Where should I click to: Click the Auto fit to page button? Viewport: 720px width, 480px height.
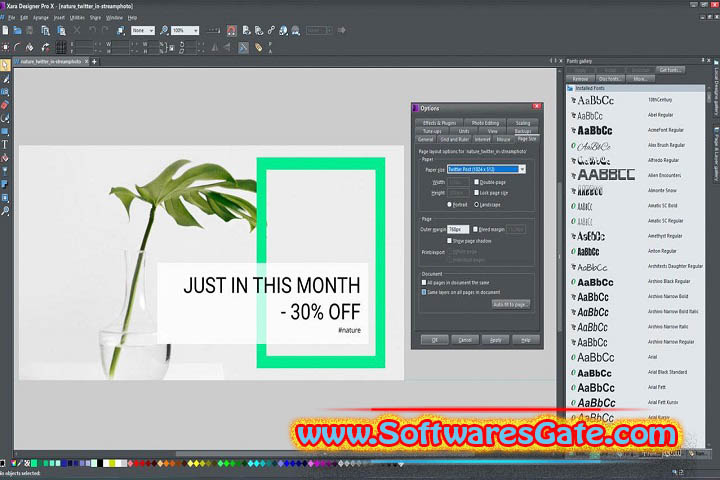point(511,304)
